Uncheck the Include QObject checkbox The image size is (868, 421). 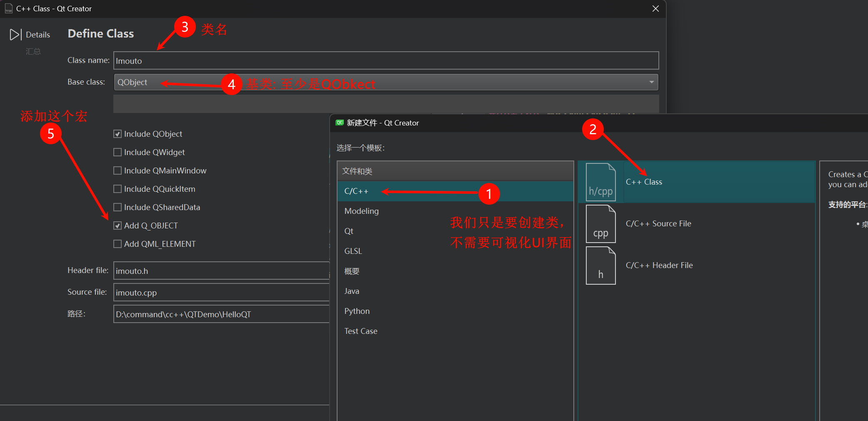(118, 134)
